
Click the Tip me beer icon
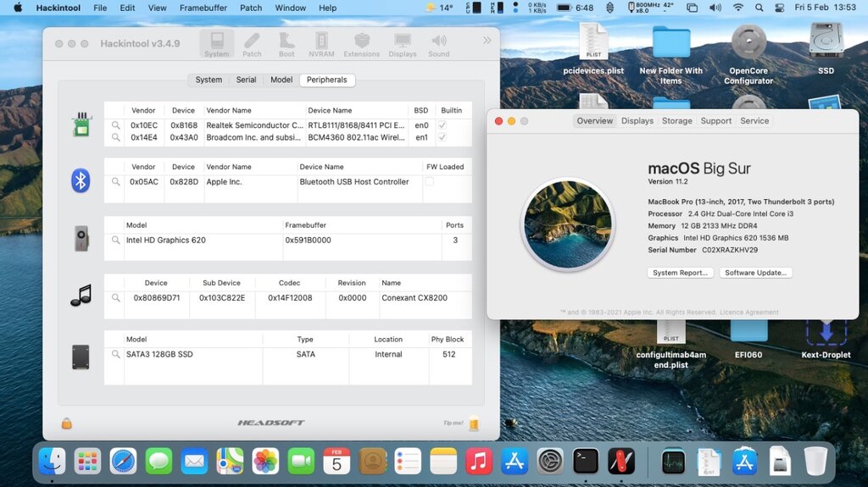(474, 423)
